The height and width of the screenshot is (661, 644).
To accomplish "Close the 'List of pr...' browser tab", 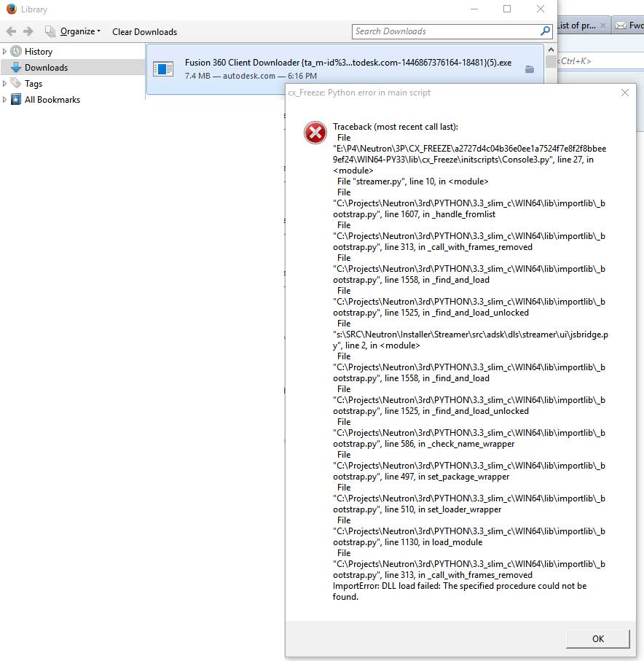I will pyautogui.click(x=603, y=26).
